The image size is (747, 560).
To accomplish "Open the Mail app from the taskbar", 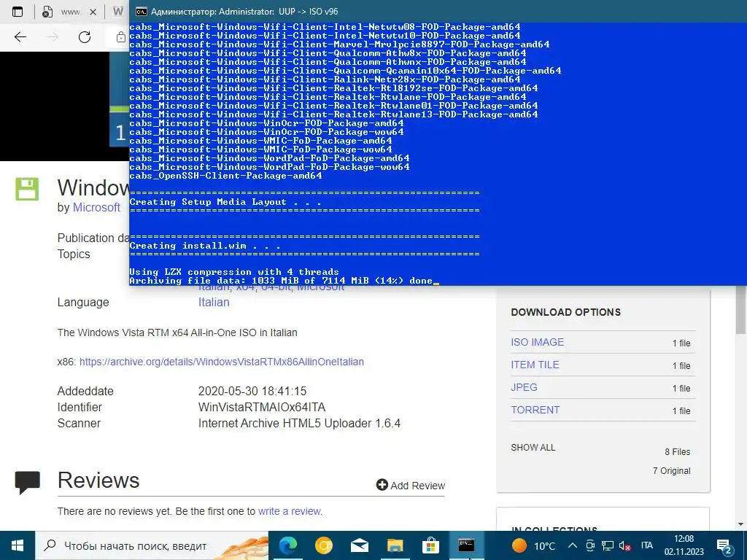I will [360, 545].
